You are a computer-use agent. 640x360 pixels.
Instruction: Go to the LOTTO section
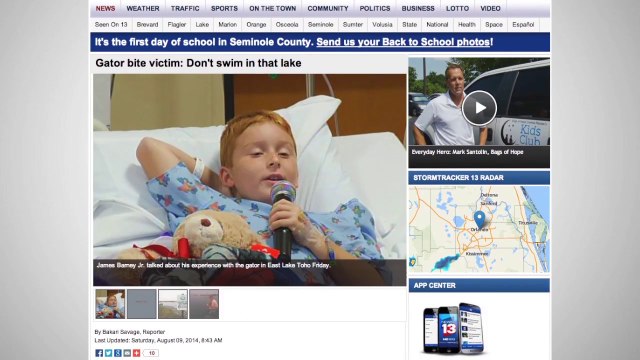[x=457, y=9]
